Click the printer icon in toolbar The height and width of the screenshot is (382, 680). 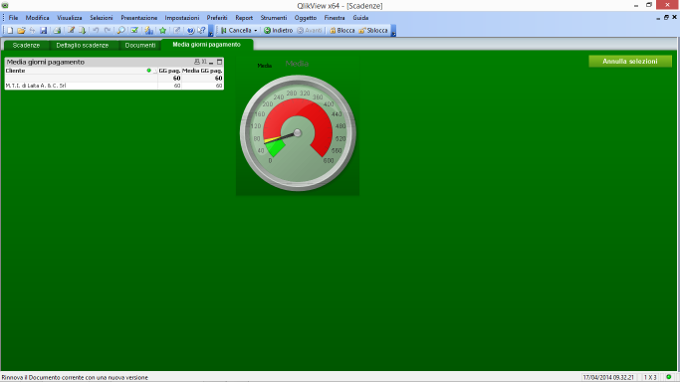pos(57,30)
